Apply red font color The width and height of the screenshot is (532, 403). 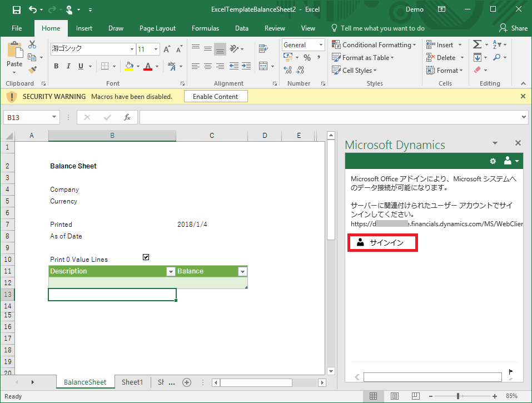[x=147, y=66]
